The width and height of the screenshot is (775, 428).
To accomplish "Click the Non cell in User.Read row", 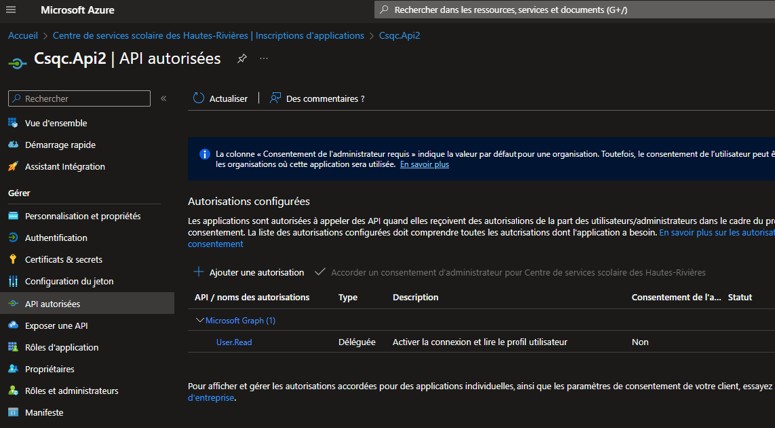I will 640,342.
